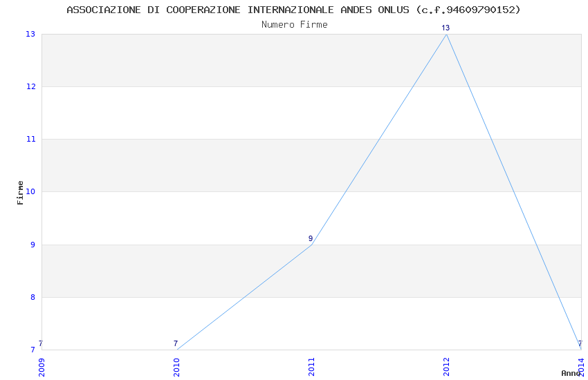Click the y-axis label 7
The height and width of the screenshot is (380, 588).
pyautogui.click(x=33, y=350)
